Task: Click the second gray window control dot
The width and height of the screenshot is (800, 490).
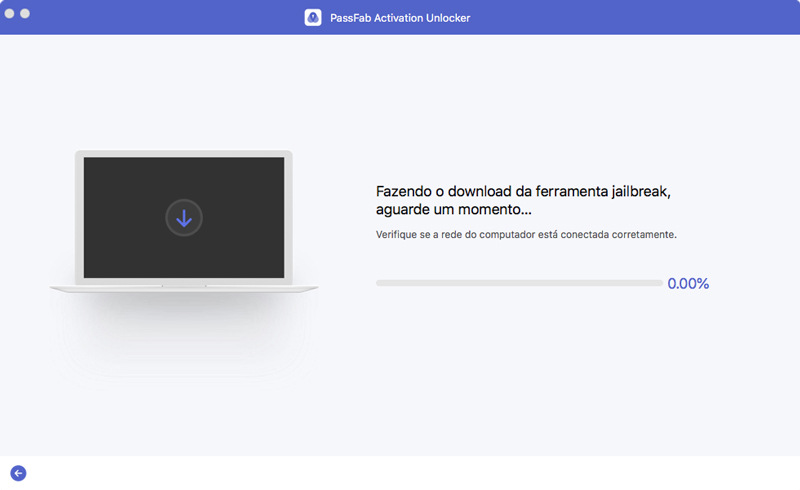Action: (x=24, y=14)
